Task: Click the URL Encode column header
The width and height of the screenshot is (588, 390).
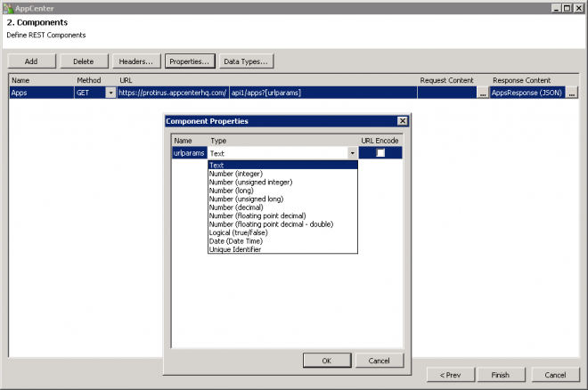Action: [380, 141]
